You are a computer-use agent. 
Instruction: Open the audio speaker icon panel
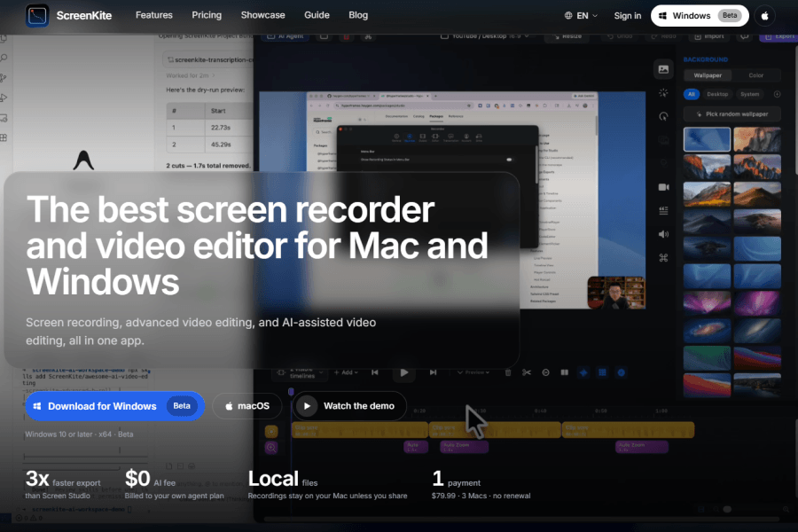663,234
